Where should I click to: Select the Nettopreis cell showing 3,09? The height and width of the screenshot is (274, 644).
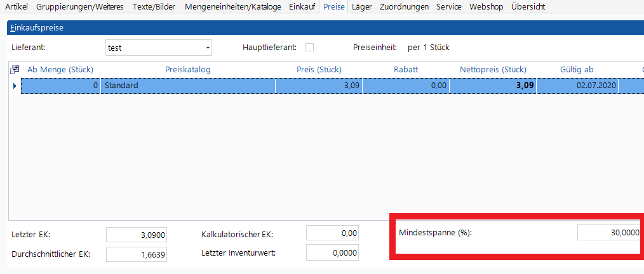coord(492,85)
